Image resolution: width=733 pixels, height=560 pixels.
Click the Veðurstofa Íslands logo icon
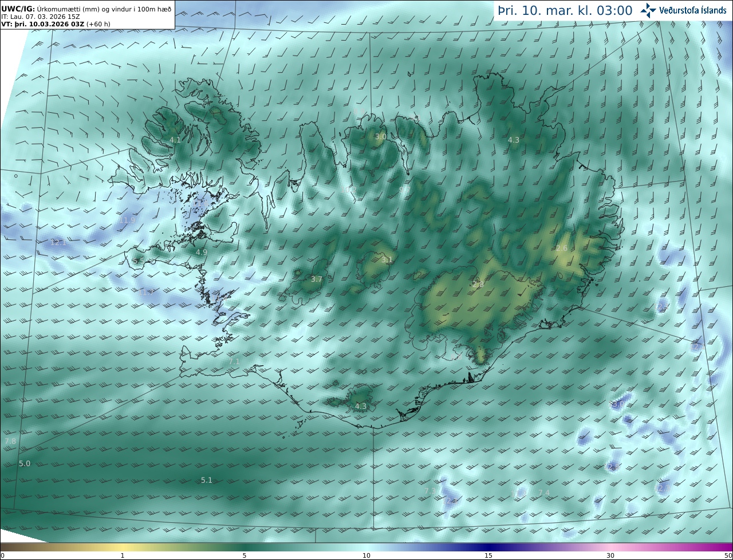pos(648,10)
